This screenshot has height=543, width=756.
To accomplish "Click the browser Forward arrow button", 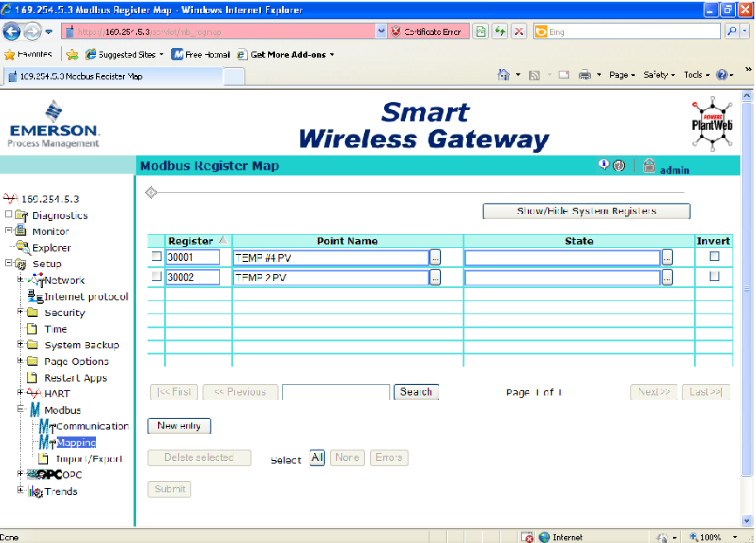I will 32,31.
